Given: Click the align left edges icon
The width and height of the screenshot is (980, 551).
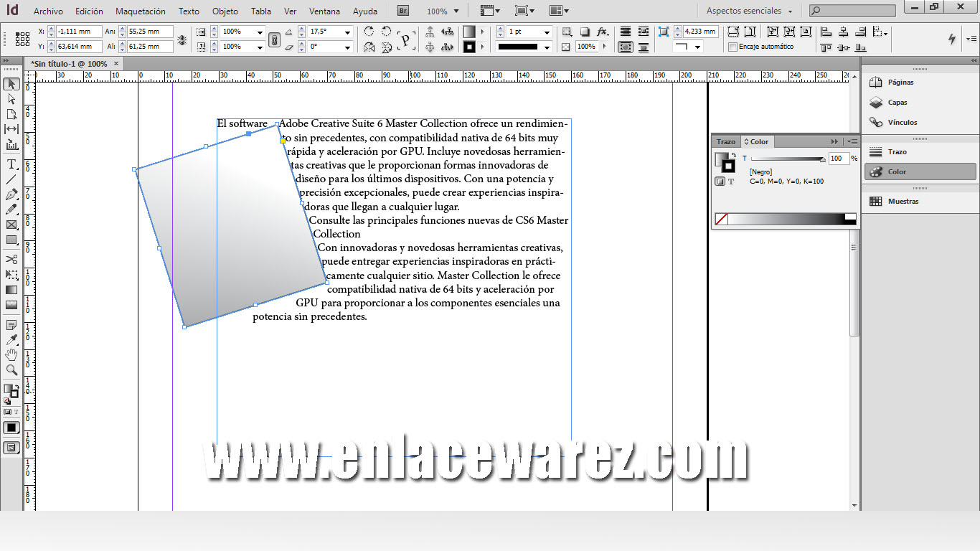Looking at the screenshot, I should point(826,32).
